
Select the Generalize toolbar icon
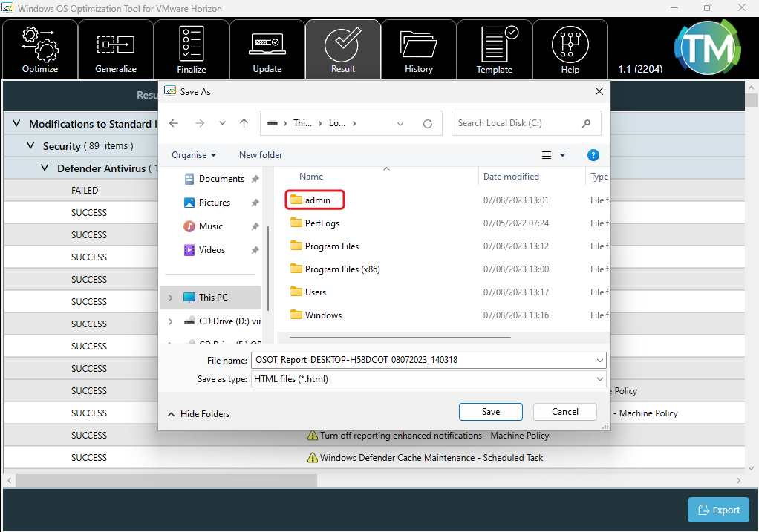116,50
